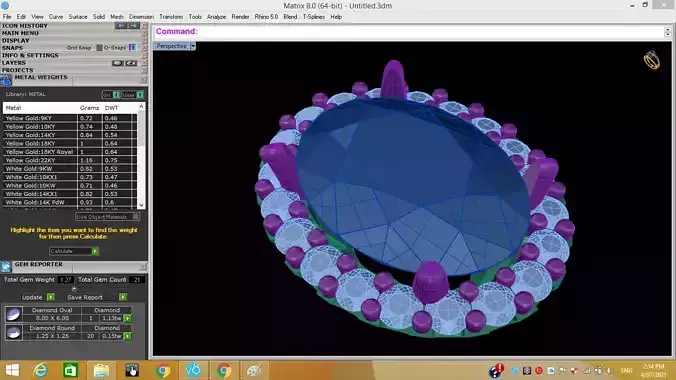The height and width of the screenshot is (380, 676).
Task: Open Internet Explorer from taskbar
Action: (41, 370)
